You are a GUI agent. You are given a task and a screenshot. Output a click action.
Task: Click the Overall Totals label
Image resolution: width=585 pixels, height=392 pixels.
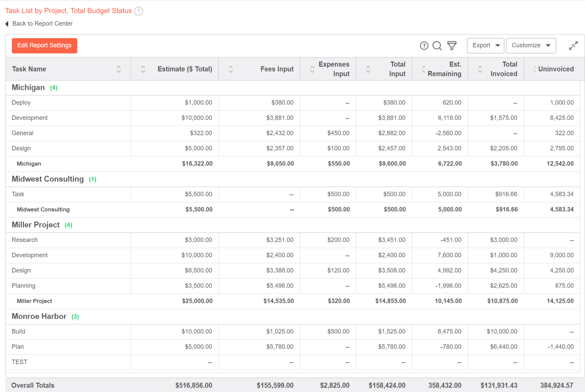click(33, 386)
